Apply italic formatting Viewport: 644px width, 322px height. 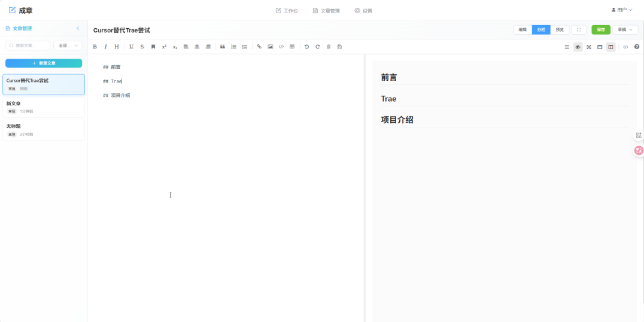tap(105, 47)
